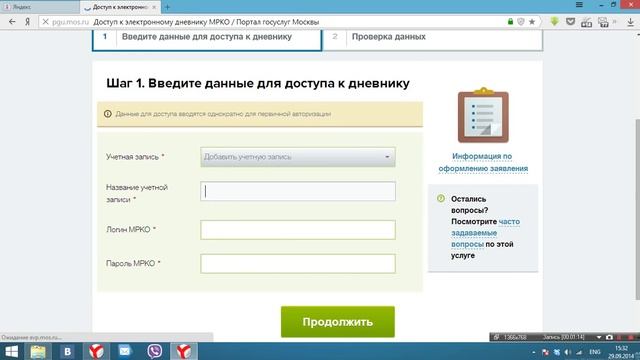This screenshot has width=640, height=360.
Task: Open Viber from the taskbar
Action: tap(155, 351)
